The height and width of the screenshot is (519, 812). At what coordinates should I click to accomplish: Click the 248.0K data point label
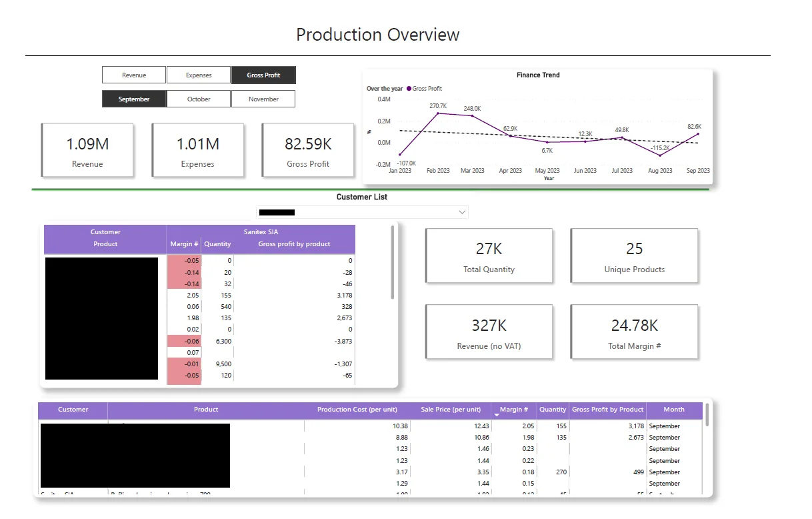(x=473, y=109)
